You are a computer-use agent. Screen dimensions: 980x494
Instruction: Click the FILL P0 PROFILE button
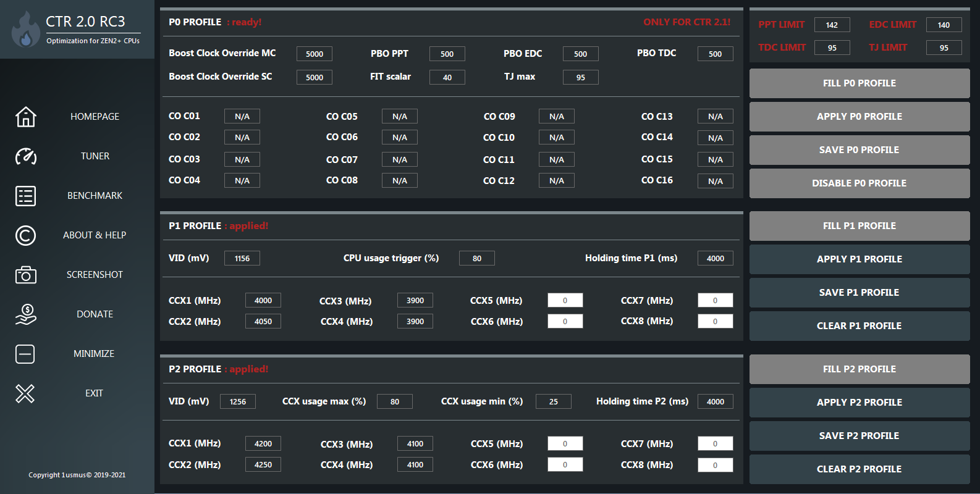860,83
